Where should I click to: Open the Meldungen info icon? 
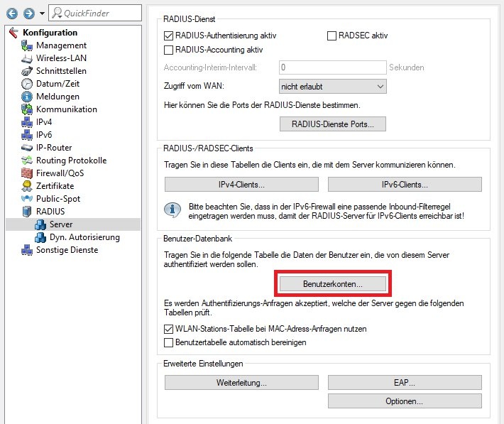point(27,97)
